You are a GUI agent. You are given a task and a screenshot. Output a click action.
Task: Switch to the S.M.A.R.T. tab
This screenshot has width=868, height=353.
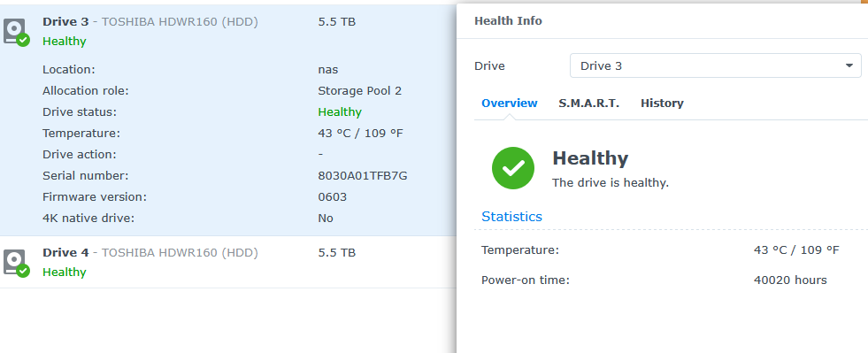pos(589,103)
